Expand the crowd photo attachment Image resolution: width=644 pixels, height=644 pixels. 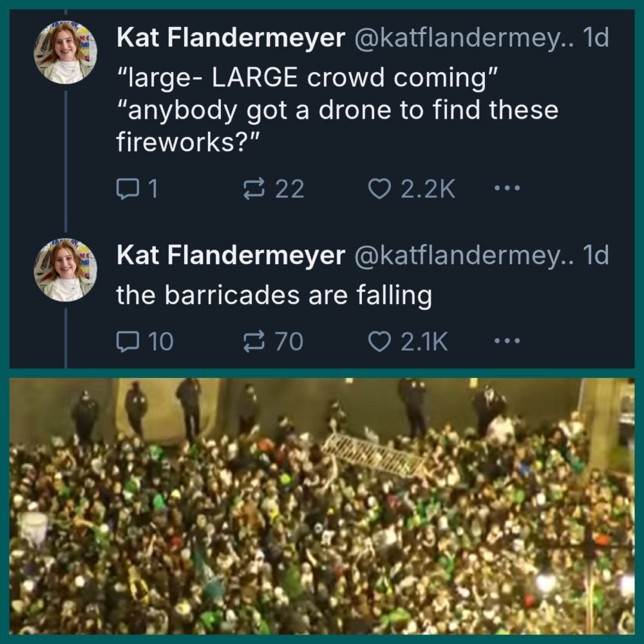click(322, 506)
